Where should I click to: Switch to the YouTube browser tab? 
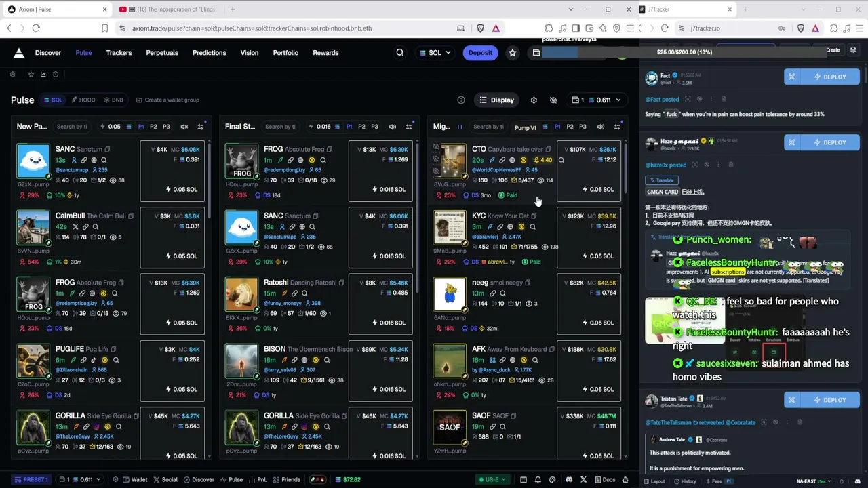pos(167,9)
